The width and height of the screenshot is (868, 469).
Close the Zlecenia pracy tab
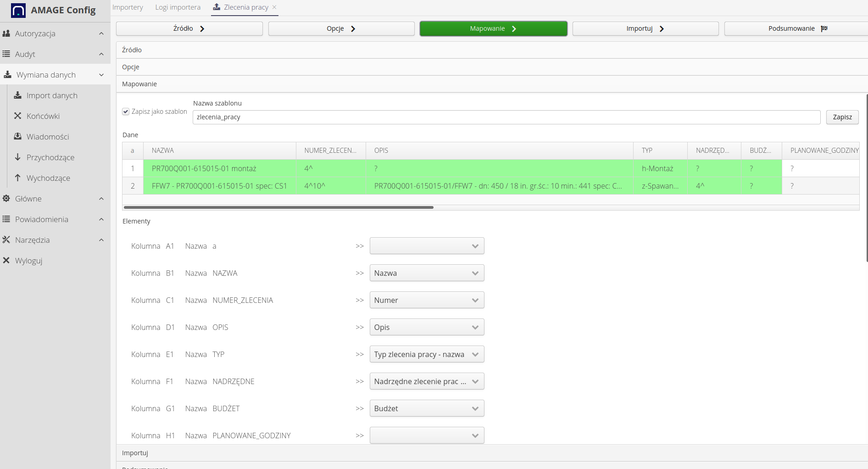coord(274,7)
